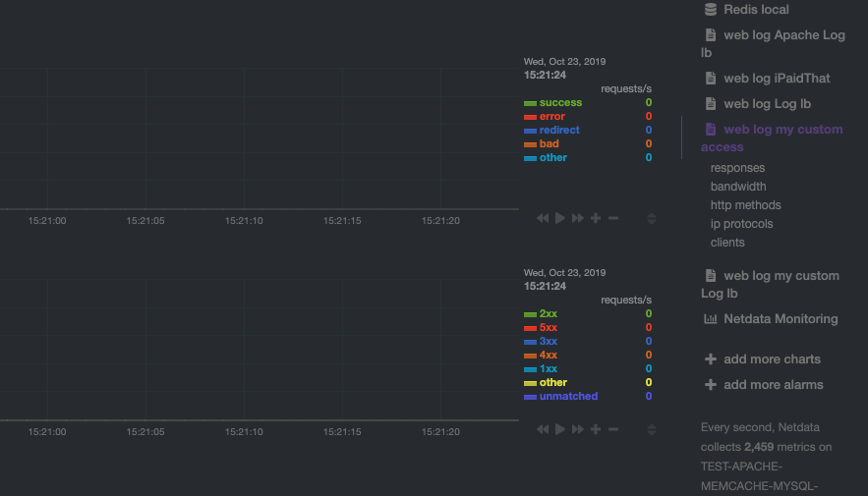Click the file icon beside web log iPaidThat
Image resolution: width=868 pixels, height=496 pixels.
click(711, 78)
